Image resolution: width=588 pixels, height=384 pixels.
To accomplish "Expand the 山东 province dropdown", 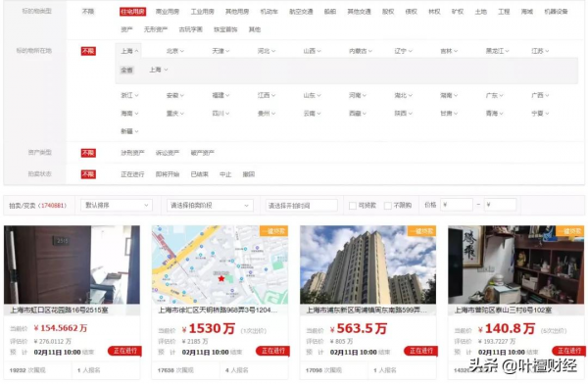I will pyautogui.click(x=312, y=96).
